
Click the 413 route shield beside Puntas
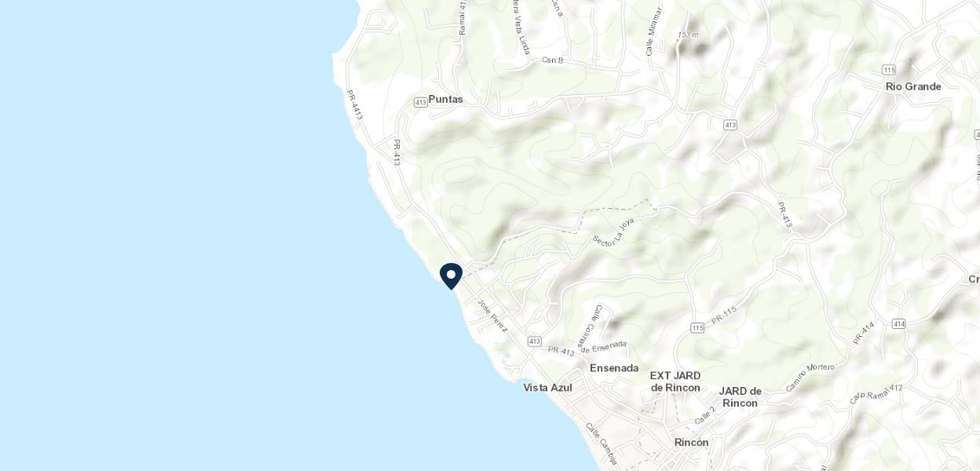pyautogui.click(x=420, y=102)
